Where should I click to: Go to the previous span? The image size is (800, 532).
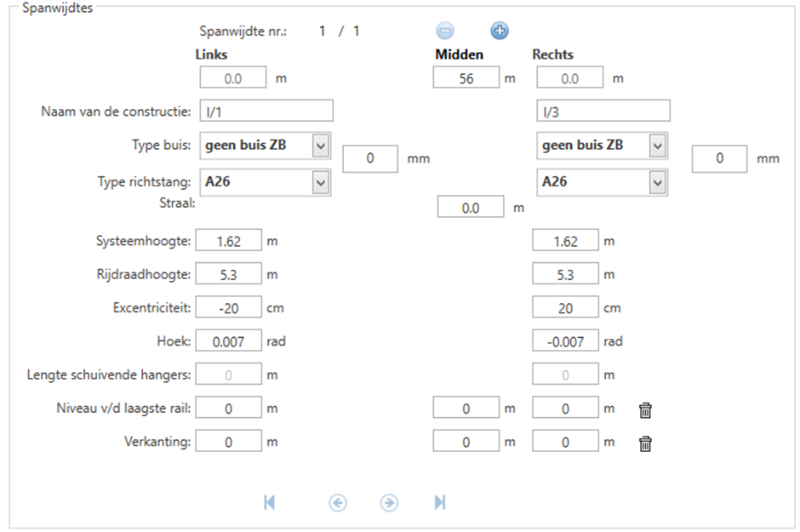click(337, 503)
